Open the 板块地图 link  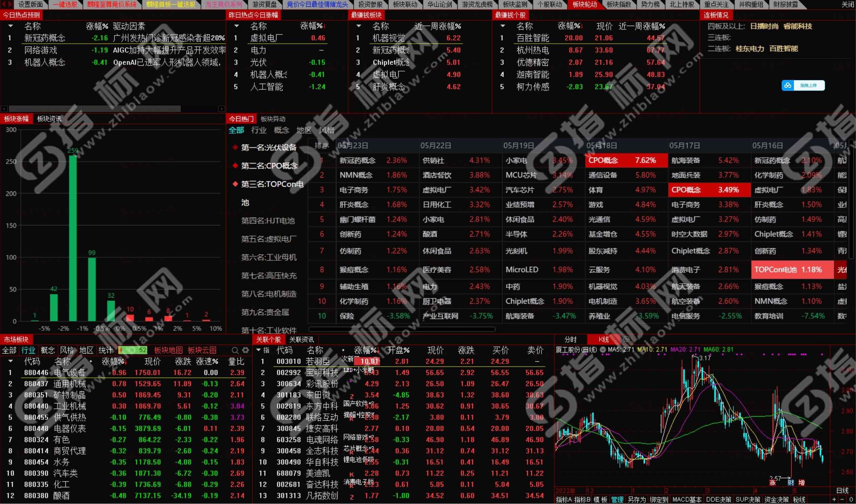click(168, 350)
